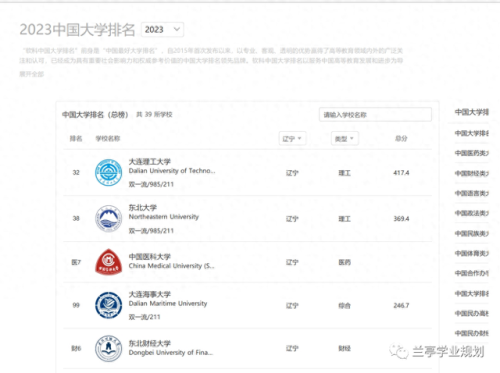Click the 请输入学校名称 search field

point(375,115)
